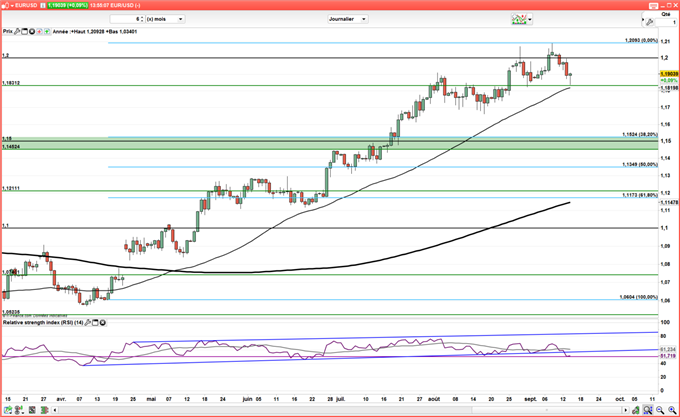Click the 61,234 RSI average value tag

pyautogui.click(x=668, y=349)
